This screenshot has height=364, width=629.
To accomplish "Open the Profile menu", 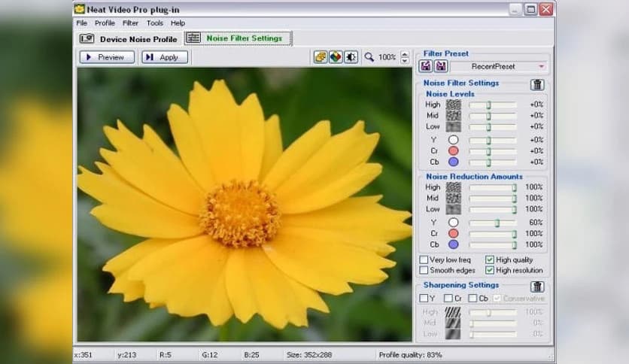I will (105, 23).
